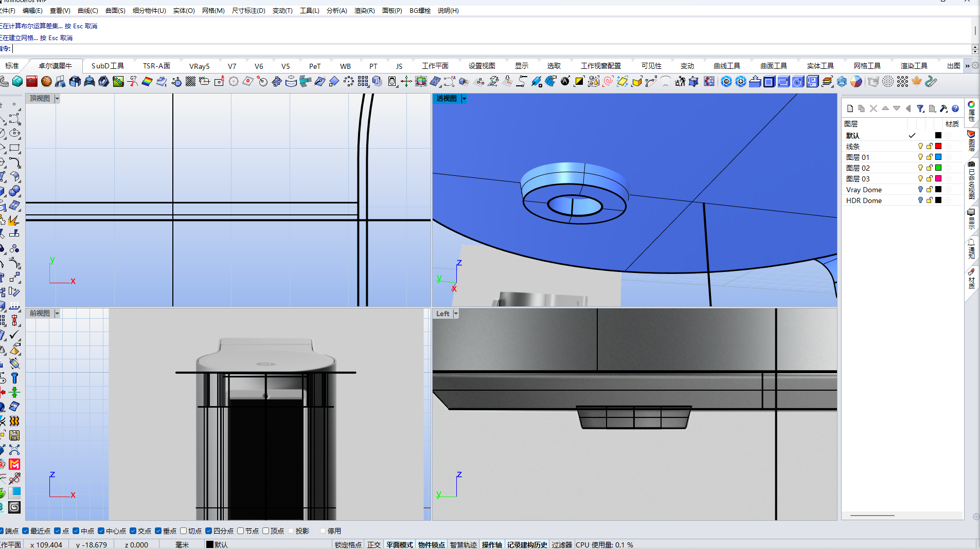Click the orange textured sphere icon
This screenshot has width=980, height=549.
tap(46, 81)
